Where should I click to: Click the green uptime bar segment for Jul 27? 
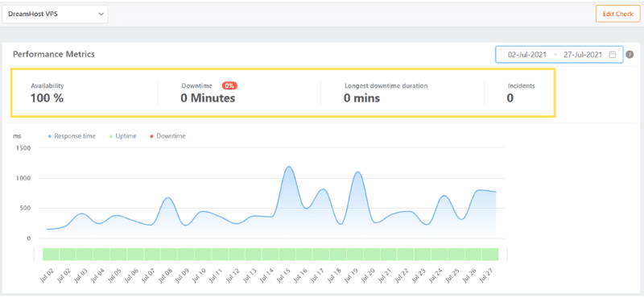[x=490, y=254]
